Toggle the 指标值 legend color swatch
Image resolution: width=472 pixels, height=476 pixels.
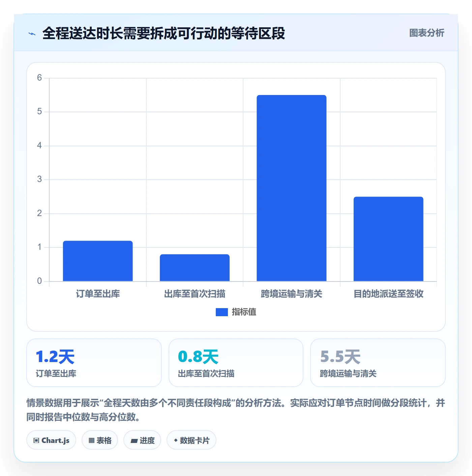pyautogui.click(x=222, y=312)
